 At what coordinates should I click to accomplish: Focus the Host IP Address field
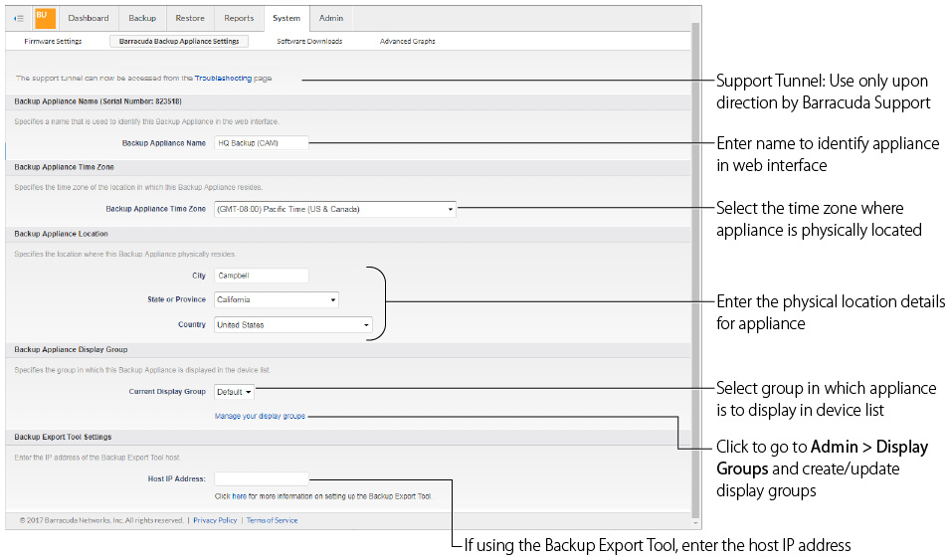tap(262, 478)
